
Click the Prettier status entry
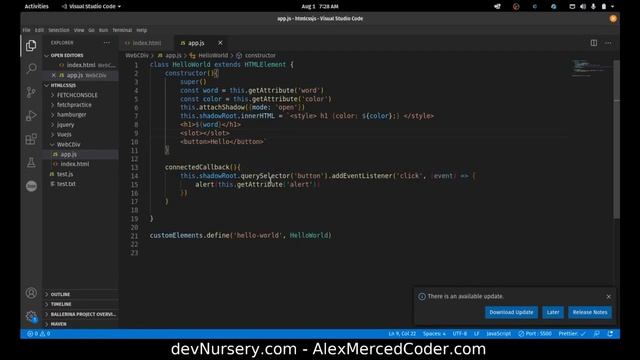click(572, 333)
